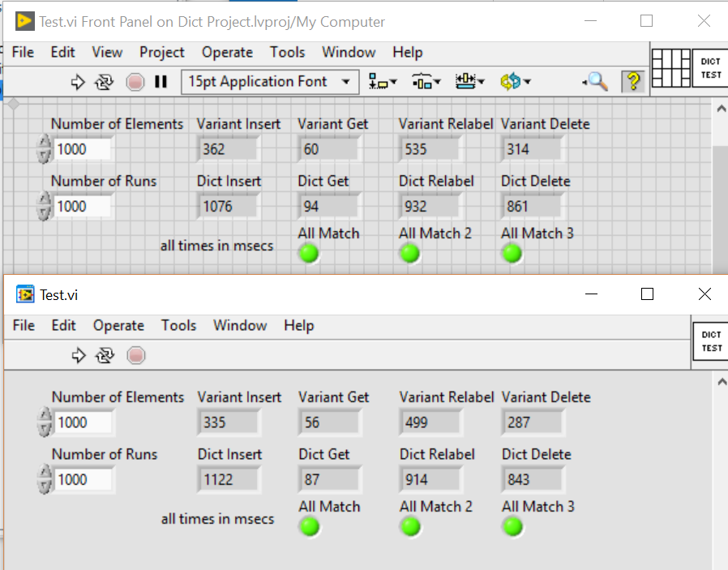Screen dimensions: 728x570
Task: Click the DICT TEST VI icon in the top window
Action: 710,68
